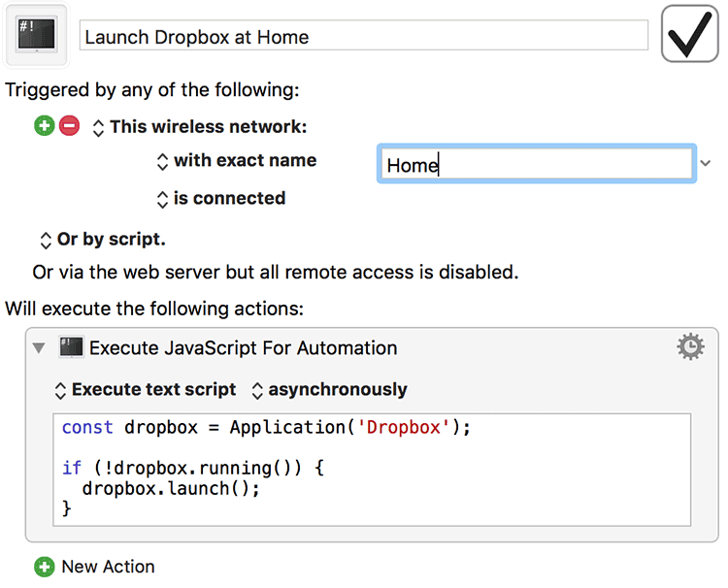The image size is (728, 588).
Task: Open network name dropdown chevron
Action: pyautogui.click(x=706, y=163)
